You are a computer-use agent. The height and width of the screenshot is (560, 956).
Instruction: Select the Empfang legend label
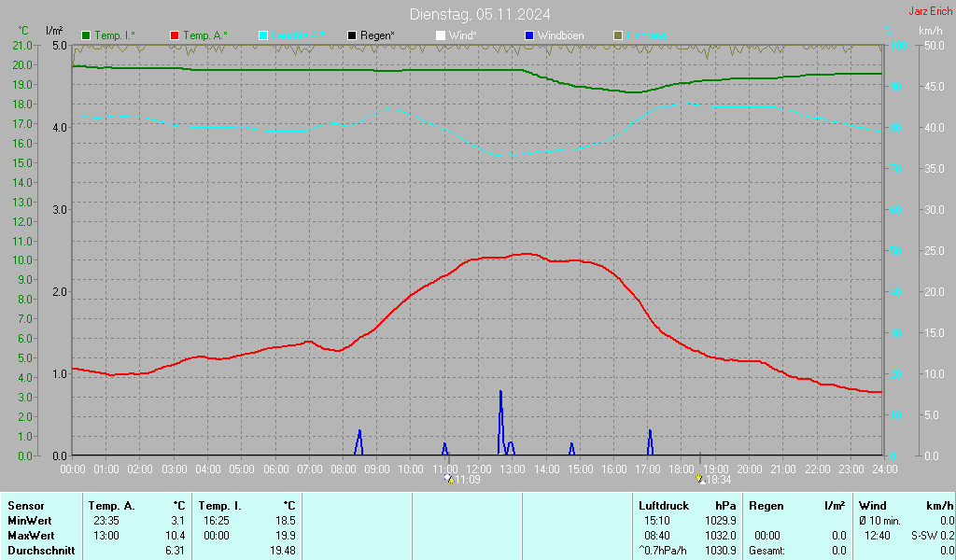[646, 35]
